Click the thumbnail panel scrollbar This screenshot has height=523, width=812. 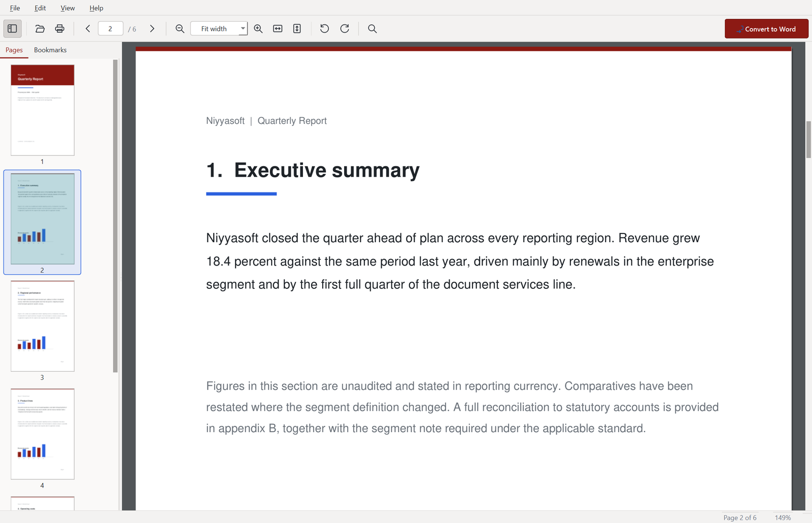115,216
